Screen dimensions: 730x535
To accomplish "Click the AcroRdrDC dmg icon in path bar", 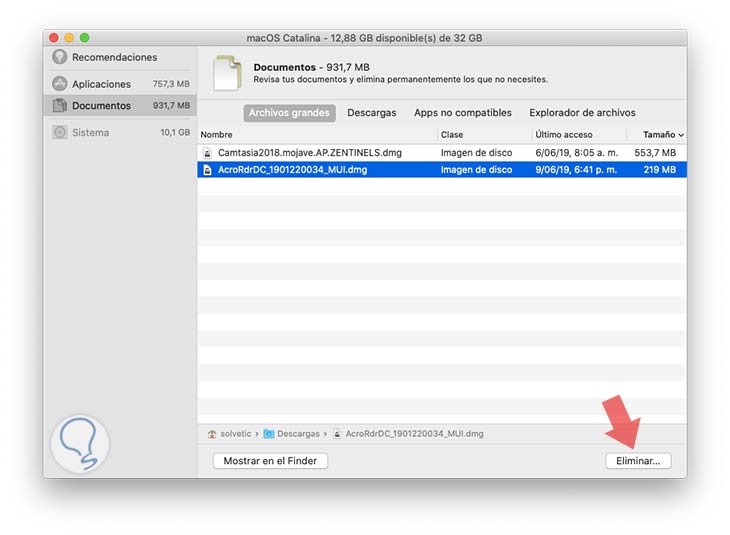I will pyautogui.click(x=337, y=434).
